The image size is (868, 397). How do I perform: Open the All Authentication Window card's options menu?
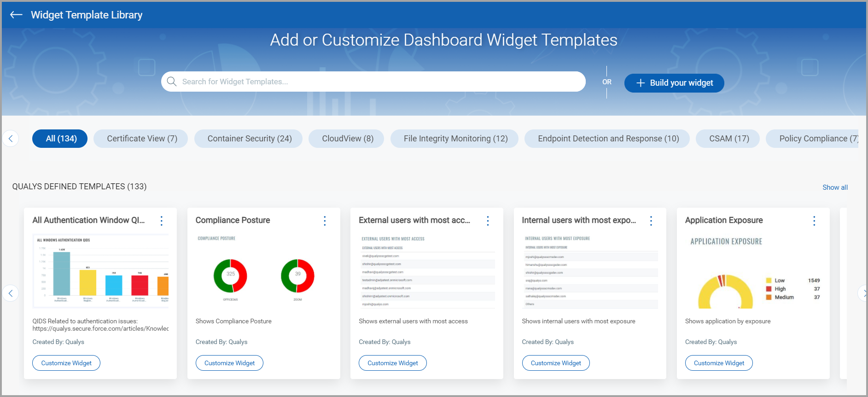pyautogui.click(x=162, y=221)
